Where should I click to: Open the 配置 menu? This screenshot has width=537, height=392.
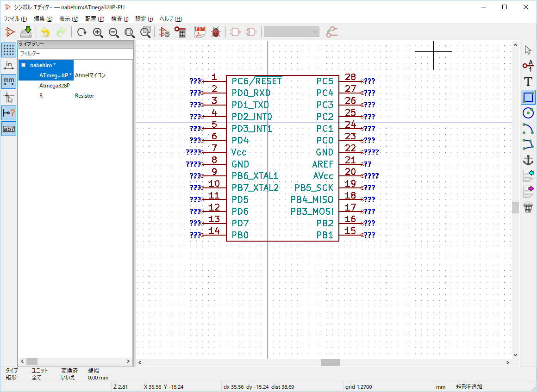click(x=94, y=19)
